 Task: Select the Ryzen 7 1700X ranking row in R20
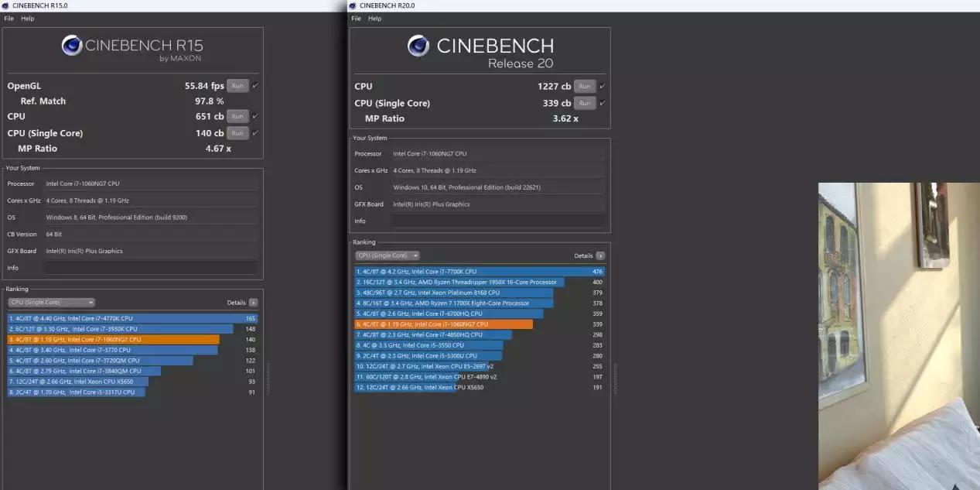coord(480,303)
